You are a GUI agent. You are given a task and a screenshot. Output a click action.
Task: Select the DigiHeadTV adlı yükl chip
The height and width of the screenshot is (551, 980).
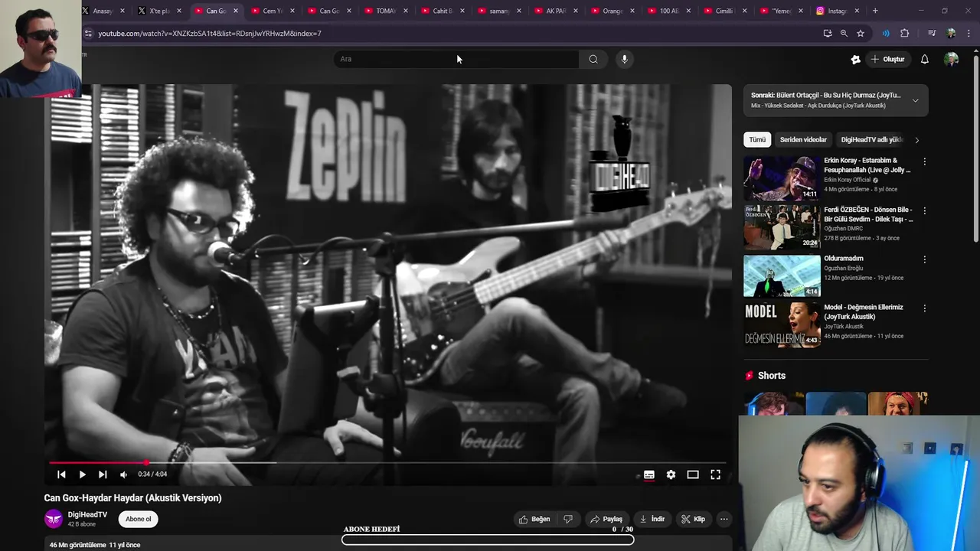[872, 140]
